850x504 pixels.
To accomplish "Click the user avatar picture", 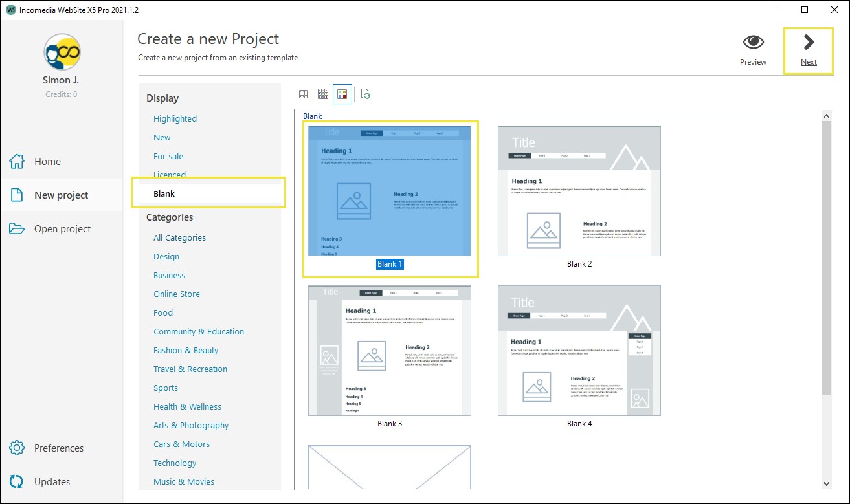I will click(x=62, y=52).
